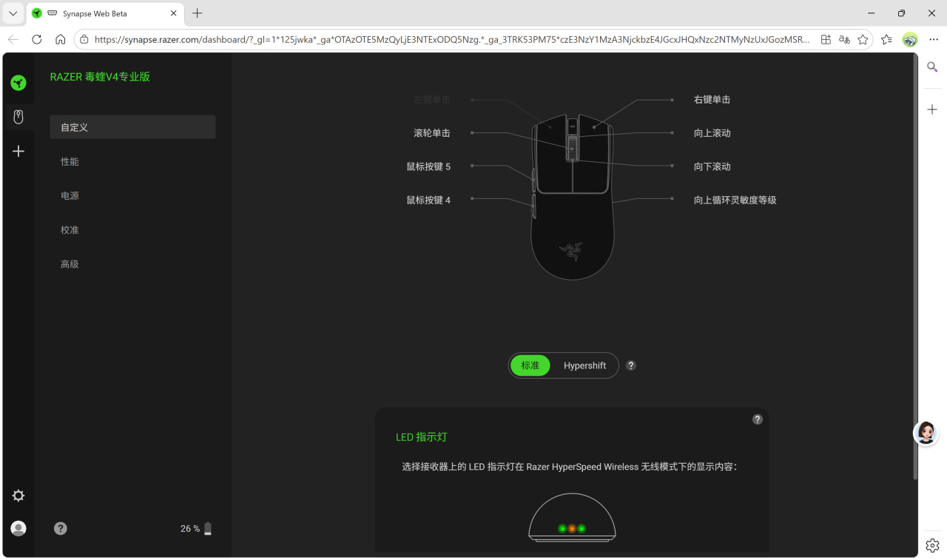
Task: Focus the browser address bar URL
Action: click(x=451, y=39)
